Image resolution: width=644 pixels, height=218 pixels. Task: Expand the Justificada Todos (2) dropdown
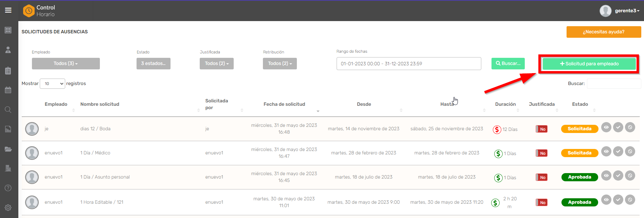217,64
